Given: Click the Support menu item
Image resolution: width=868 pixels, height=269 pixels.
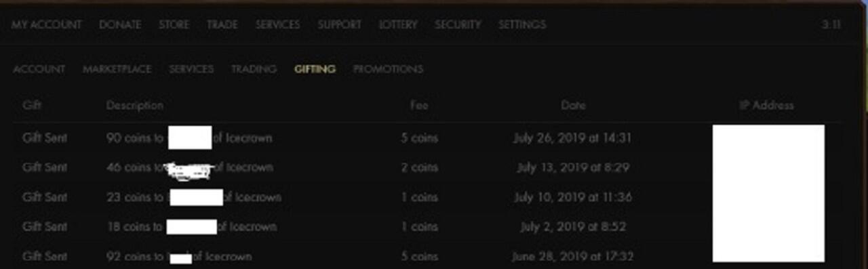Looking at the screenshot, I should pos(339,24).
